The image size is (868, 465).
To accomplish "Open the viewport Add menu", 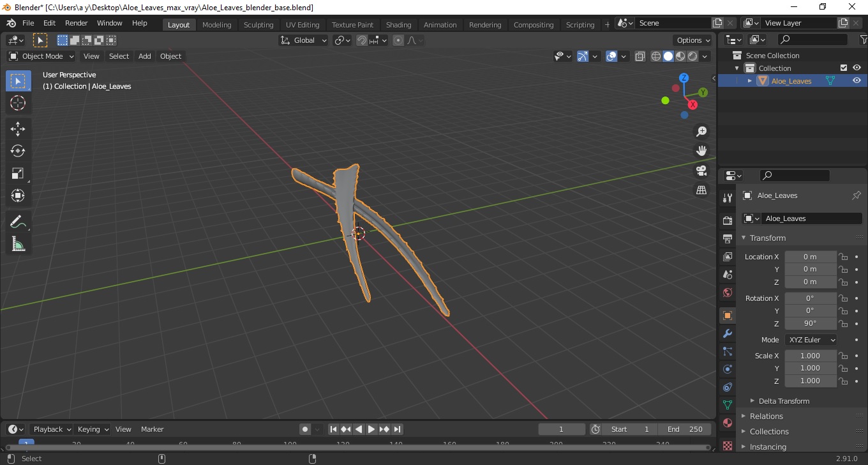I will (145, 56).
